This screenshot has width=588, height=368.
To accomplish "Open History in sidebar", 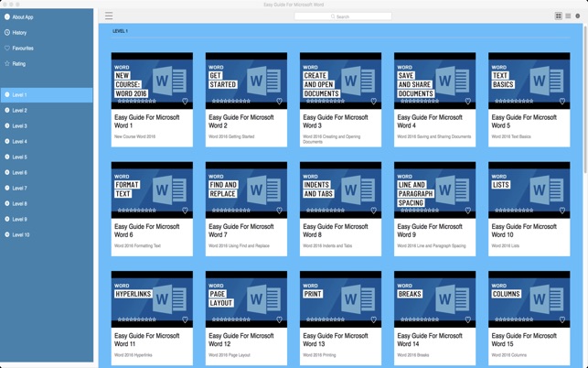I will coord(47,33).
